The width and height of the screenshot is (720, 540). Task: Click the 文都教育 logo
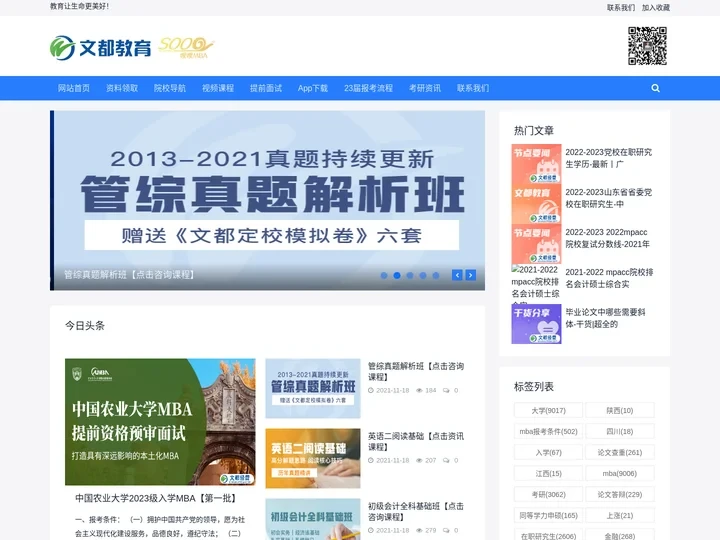[101, 48]
